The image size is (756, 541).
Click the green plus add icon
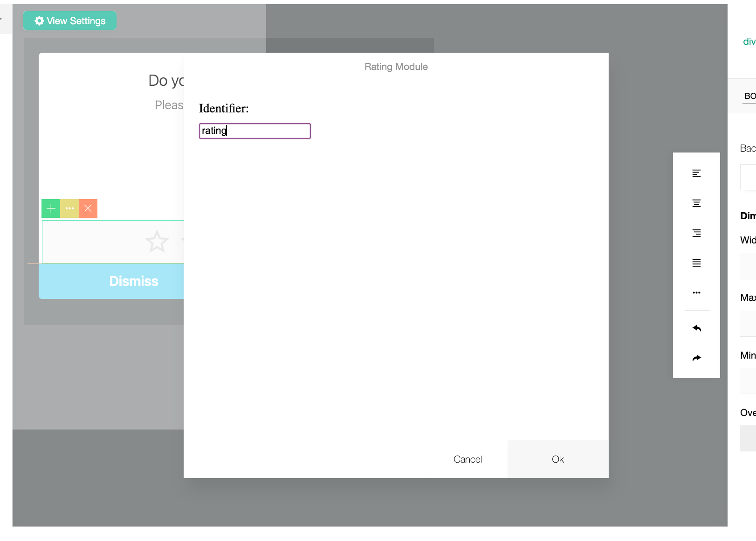(51, 208)
